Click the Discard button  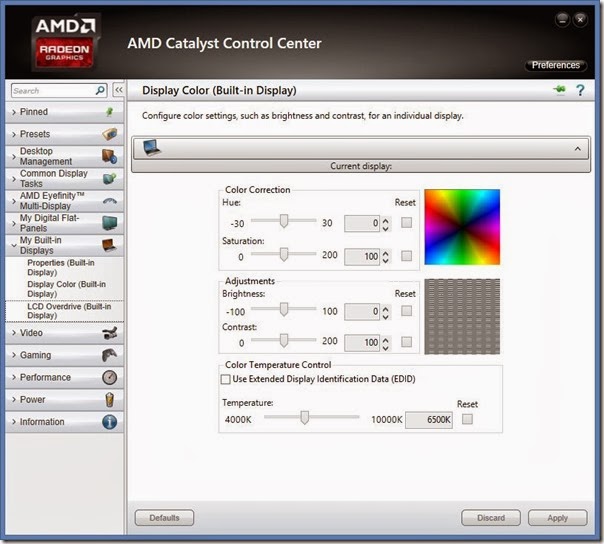tap(491, 518)
